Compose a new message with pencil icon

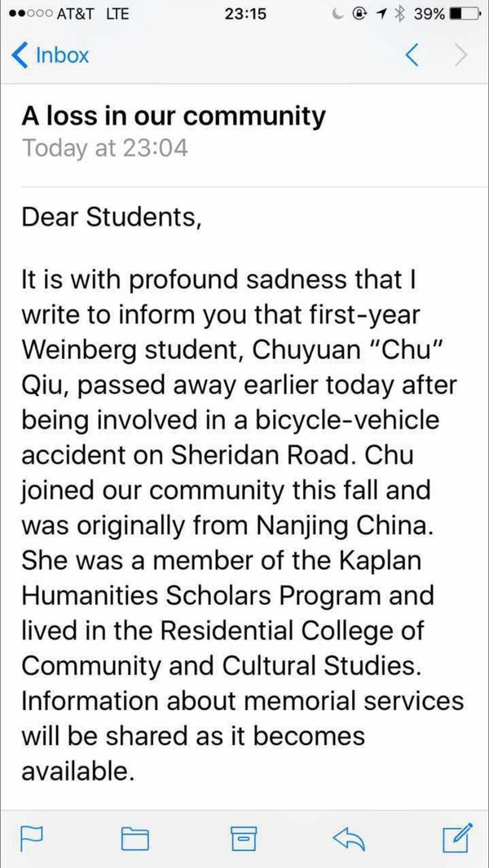tap(456, 835)
